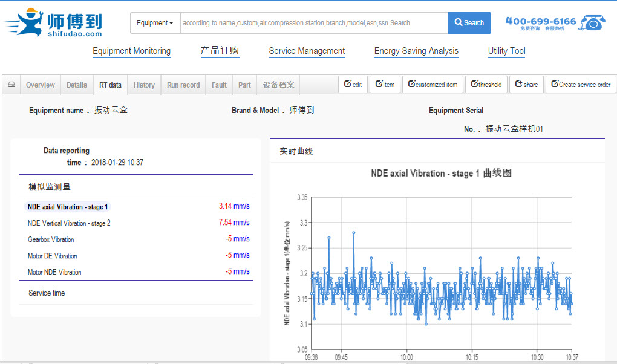Switch to the History tab

[x=144, y=85]
